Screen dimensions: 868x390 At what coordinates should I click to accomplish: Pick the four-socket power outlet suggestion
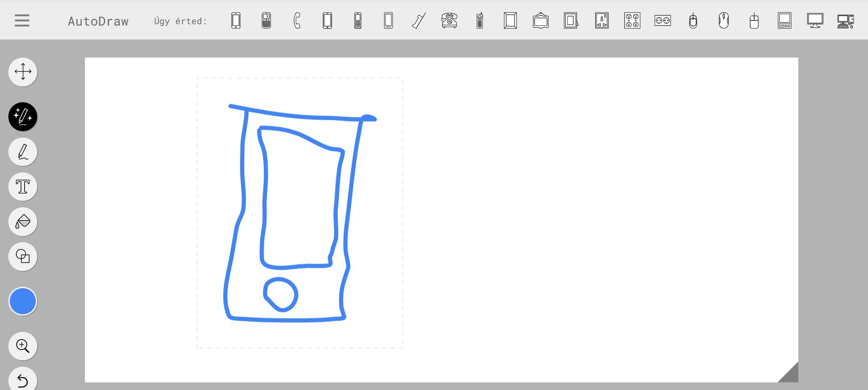pos(632,21)
